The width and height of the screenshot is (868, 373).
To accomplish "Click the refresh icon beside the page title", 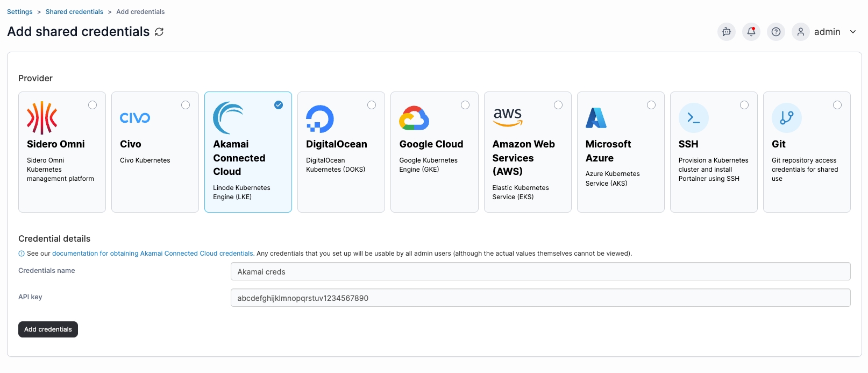I will 159,32.
